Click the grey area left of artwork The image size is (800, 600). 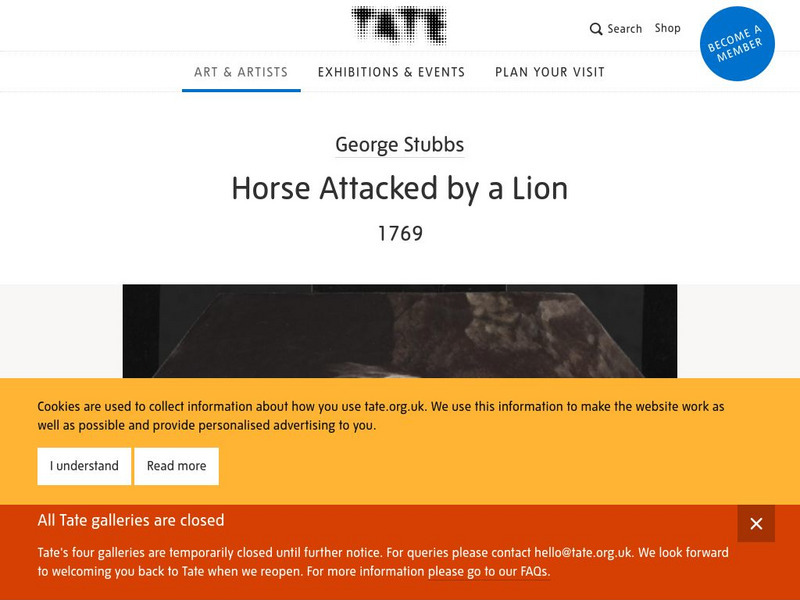61,331
